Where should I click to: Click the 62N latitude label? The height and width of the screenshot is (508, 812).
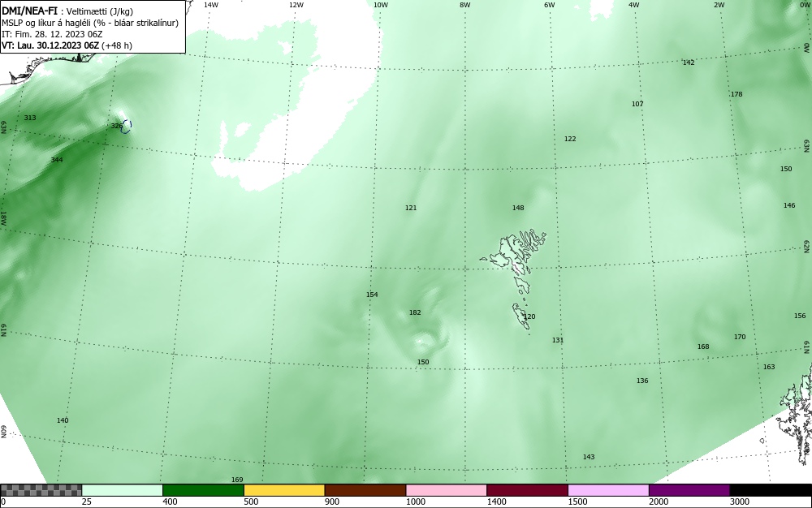coord(807,246)
